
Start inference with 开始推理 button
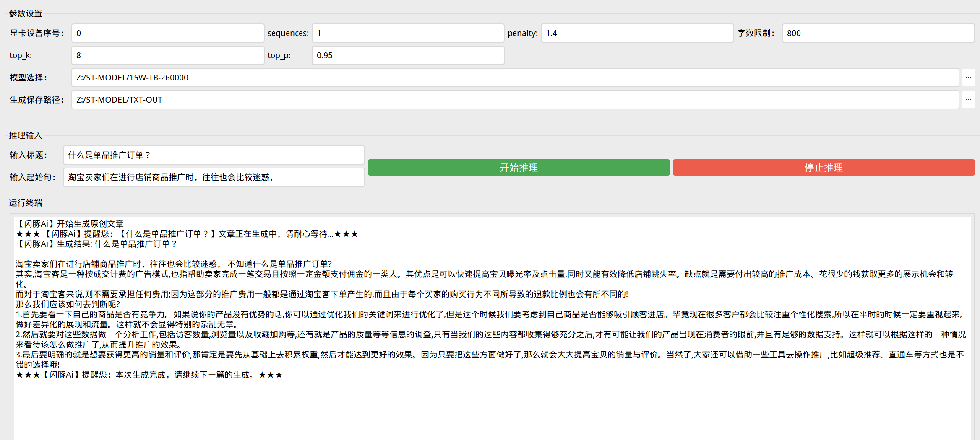coord(519,168)
